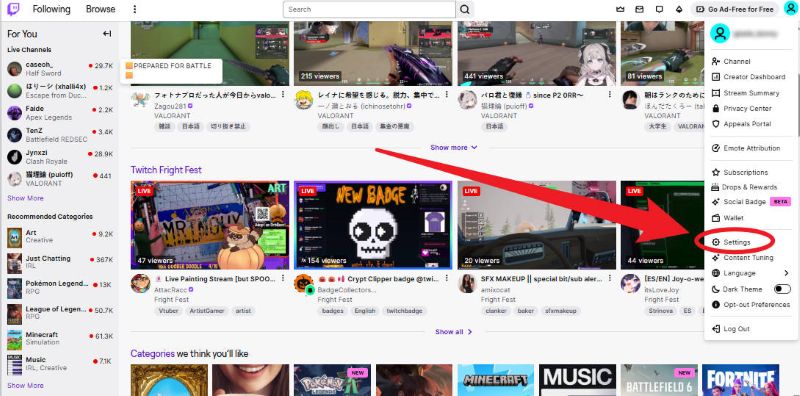Image resolution: width=800 pixels, height=396 pixels.
Task: Open options menu for Zagou281 stream
Action: click(283, 95)
